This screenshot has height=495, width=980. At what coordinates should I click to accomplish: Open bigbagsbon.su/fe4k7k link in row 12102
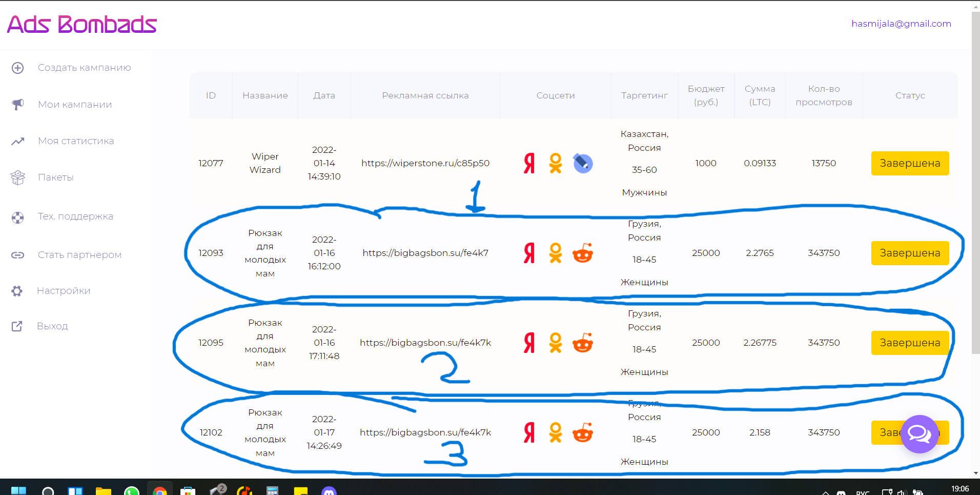(425, 432)
